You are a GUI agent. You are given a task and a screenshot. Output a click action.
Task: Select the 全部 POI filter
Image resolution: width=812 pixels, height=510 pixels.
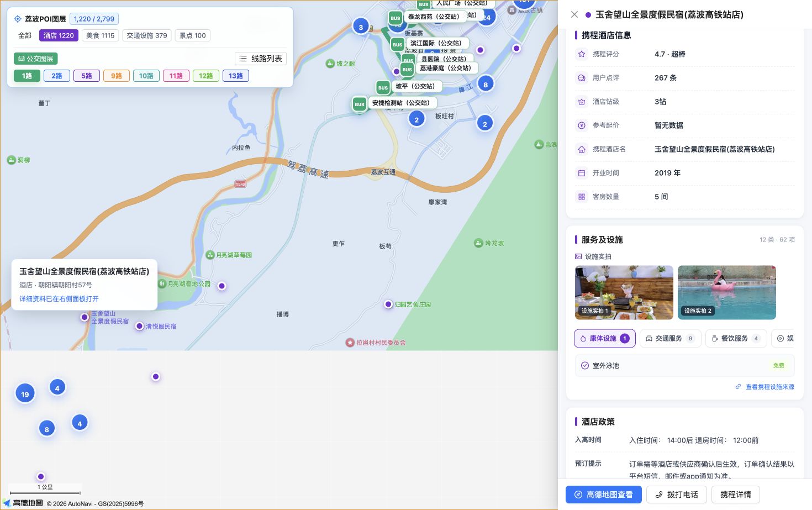pos(25,35)
